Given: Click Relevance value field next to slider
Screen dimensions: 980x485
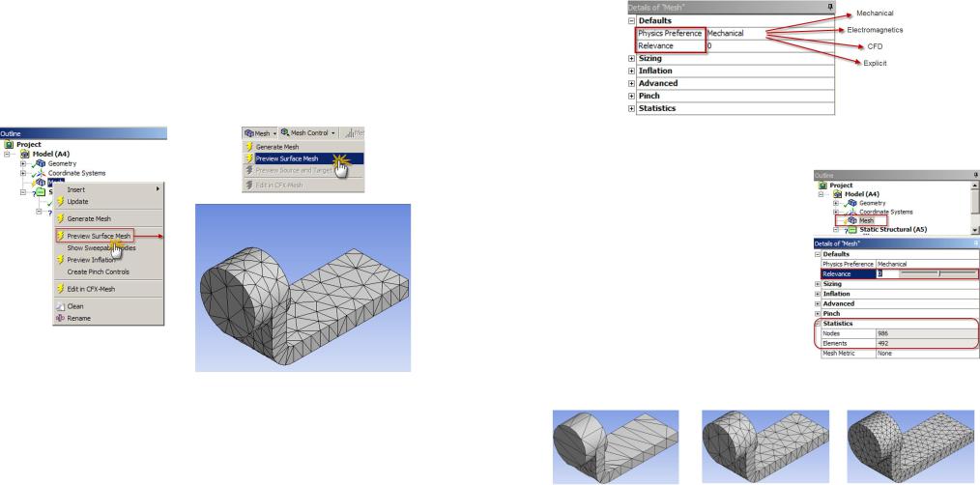Looking at the screenshot, I should [888, 273].
